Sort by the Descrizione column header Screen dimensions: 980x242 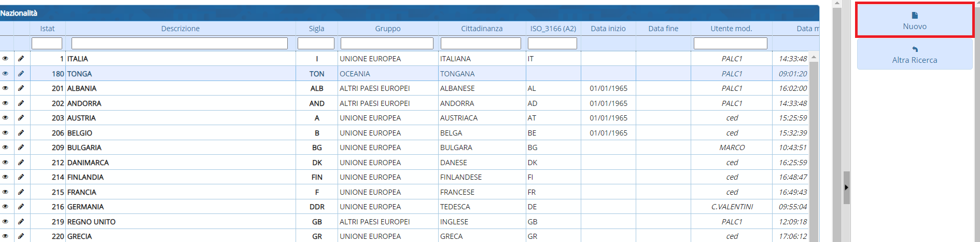pyautogui.click(x=180, y=29)
